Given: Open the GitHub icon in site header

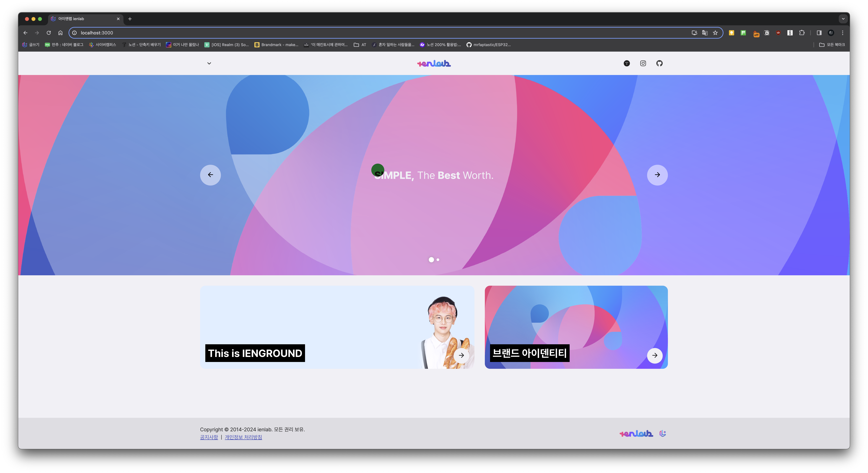Looking at the screenshot, I should click(659, 63).
